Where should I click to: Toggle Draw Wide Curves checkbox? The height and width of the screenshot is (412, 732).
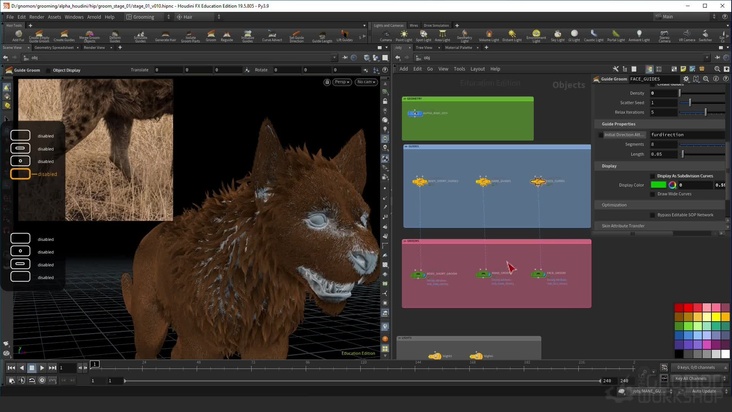(653, 193)
